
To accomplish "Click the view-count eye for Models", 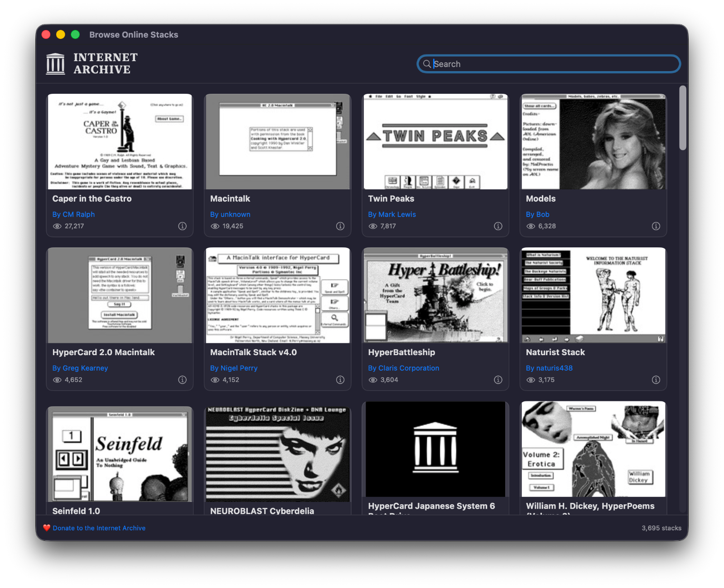I will (x=531, y=226).
